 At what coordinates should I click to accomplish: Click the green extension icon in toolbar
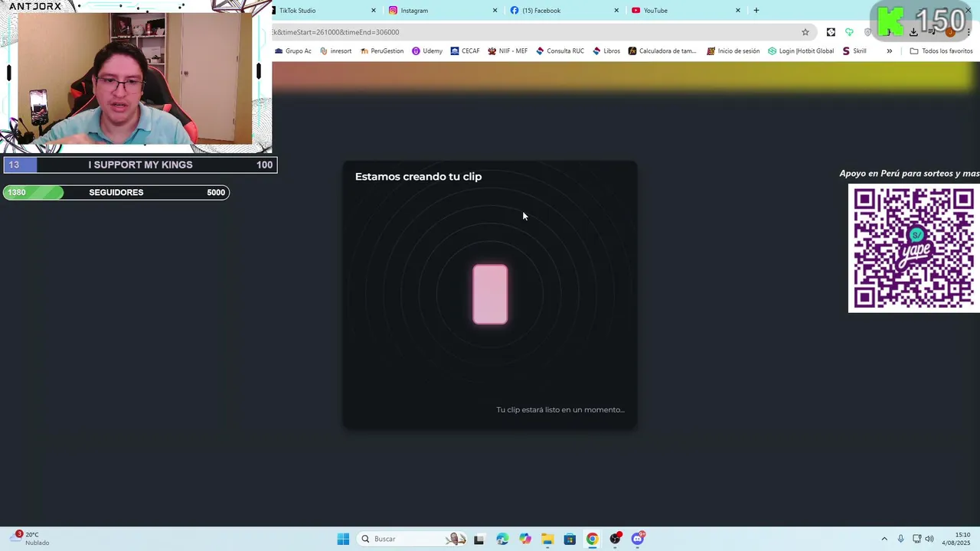pyautogui.click(x=849, y=32)
